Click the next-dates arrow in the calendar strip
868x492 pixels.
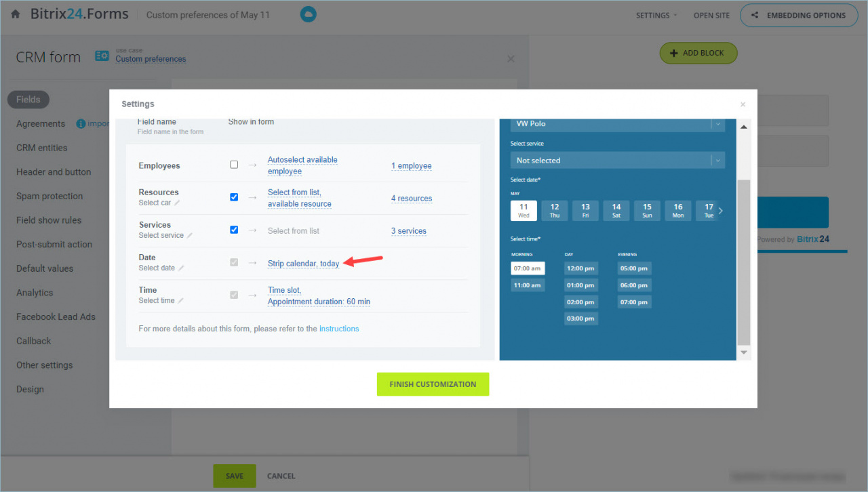click(x=720, y=211)
